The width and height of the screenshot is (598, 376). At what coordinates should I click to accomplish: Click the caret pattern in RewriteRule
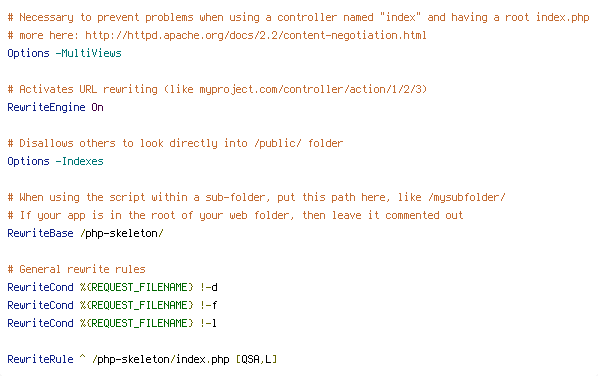pos(82,357)
